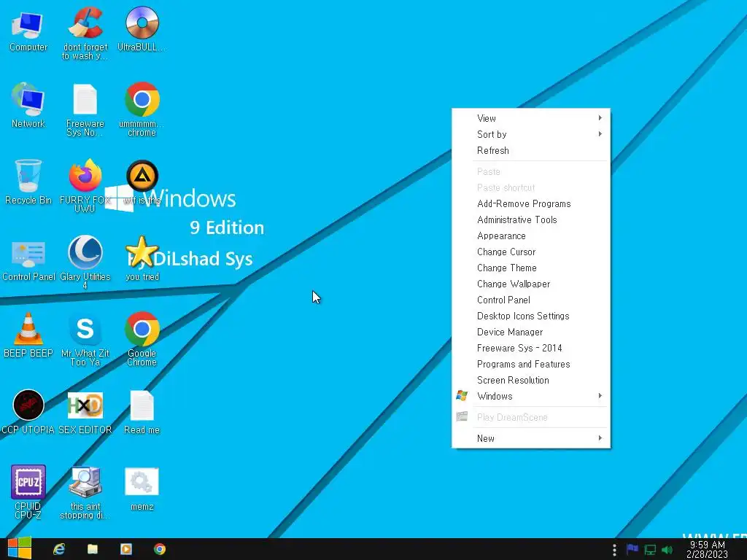Select Change Cursor menu entry
The height and width of the screenshot is (560, 747).
531,252
